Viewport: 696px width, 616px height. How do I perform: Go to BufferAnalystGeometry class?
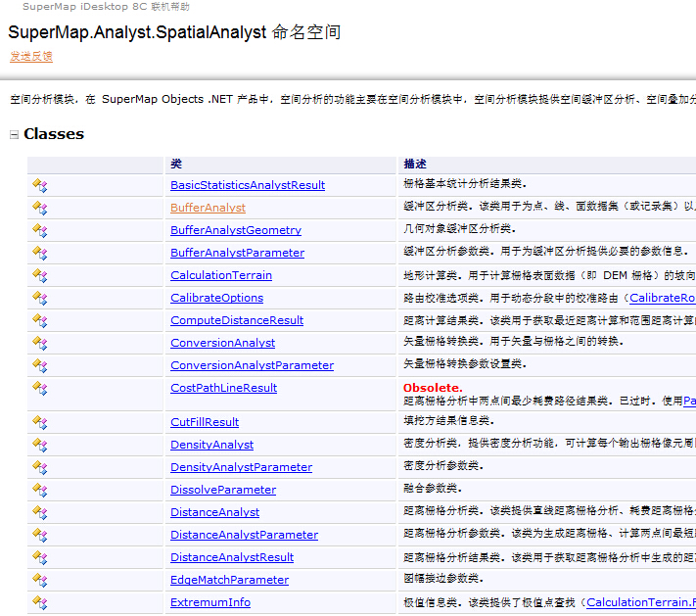[236, 230]
